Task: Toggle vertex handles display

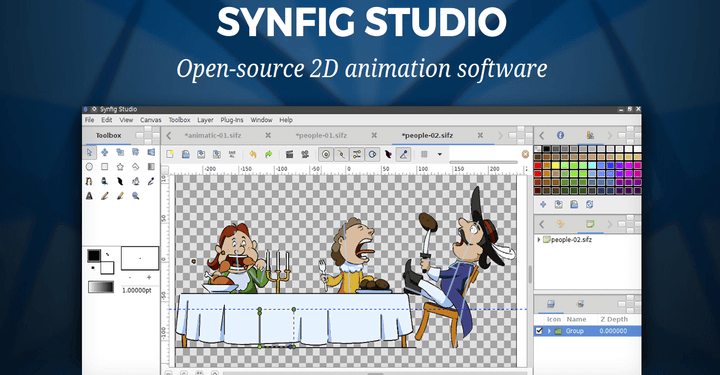Action: point(341,154)
